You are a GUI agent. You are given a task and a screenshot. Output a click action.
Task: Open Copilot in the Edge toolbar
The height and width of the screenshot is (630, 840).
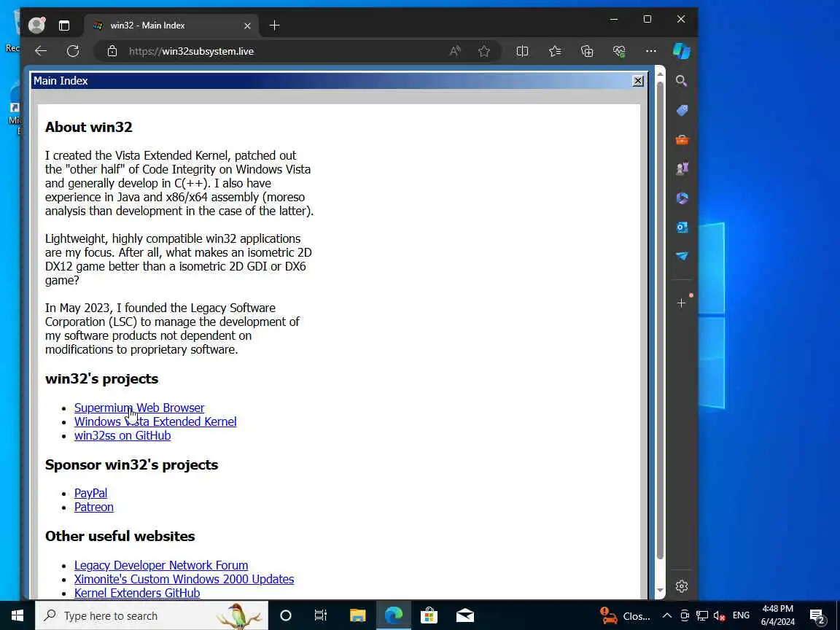point(682,52)
